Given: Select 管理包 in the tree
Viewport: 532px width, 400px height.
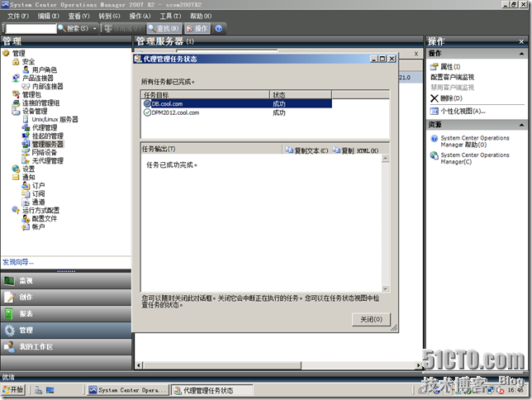Looking at the screenshot, I should (x=31, y=94).
